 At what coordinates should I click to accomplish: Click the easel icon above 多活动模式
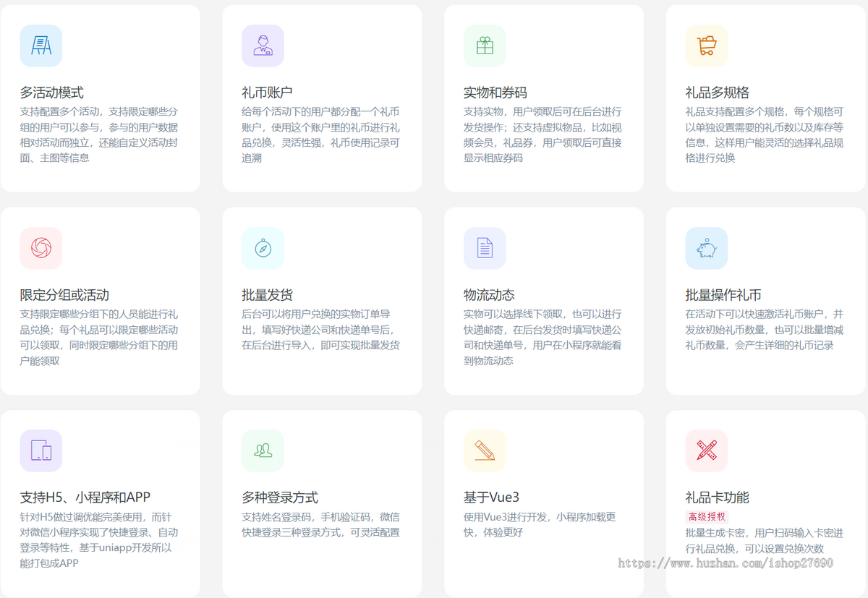tap(41, 46)
